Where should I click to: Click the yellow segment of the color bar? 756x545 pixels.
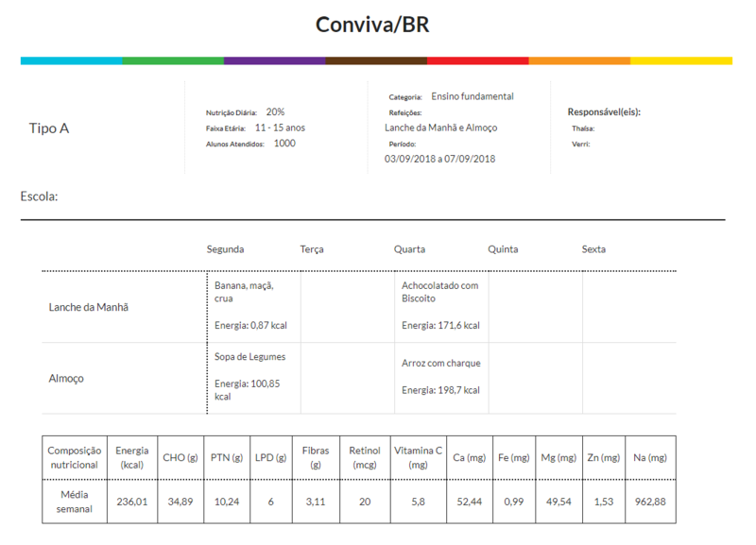coord(680,60)
